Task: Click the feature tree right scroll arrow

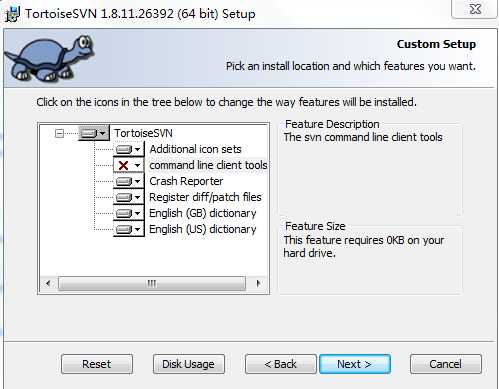Action: [x=258, y=283]
